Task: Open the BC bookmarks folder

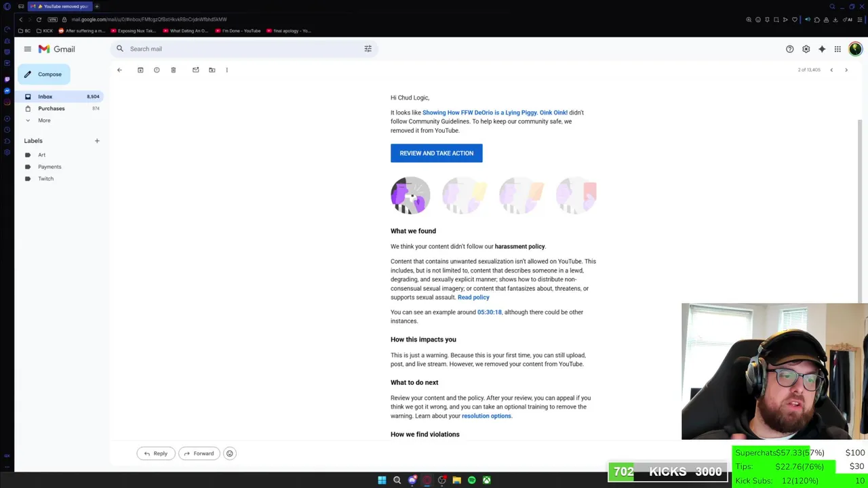Action: (25, 30)
